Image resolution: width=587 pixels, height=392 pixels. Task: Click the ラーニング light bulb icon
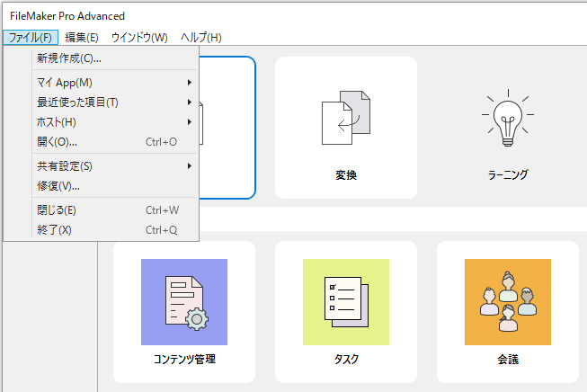click(x=508, y=118)
